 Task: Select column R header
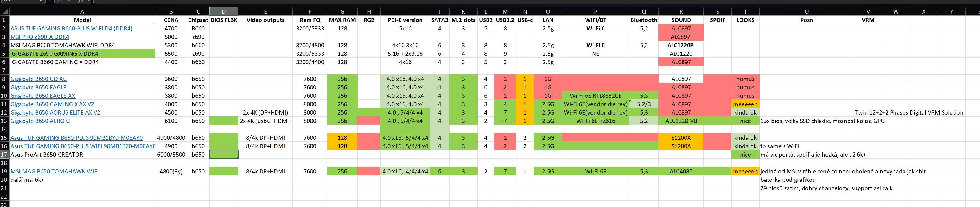tap(681, 12)
